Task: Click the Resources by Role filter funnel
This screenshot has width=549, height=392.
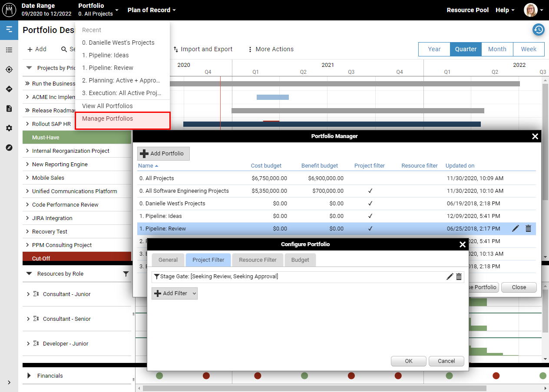Action: coord(126,274)
